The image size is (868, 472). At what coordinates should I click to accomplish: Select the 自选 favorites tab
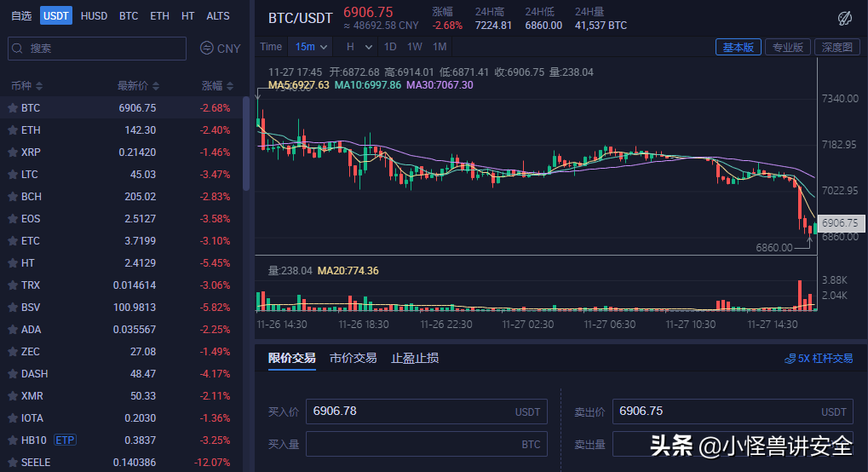pyautogui.click(x=21, y=16)
